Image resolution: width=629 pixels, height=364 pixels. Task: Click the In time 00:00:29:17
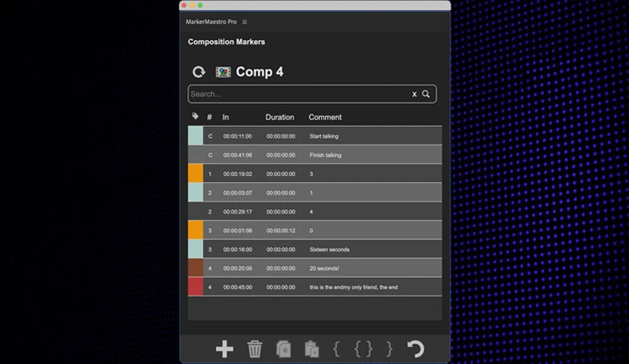coord(238,211)
